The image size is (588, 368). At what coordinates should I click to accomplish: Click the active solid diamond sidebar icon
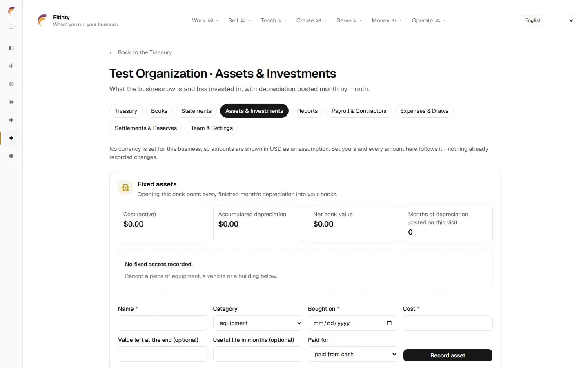pyautogui.click(x=11, y=138)
